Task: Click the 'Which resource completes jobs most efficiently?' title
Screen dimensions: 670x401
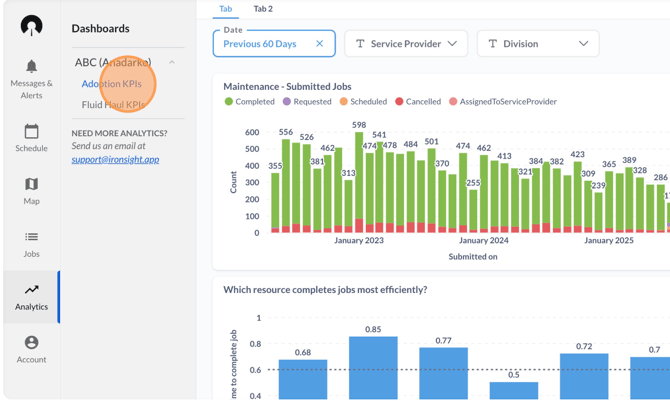Action: pos(325,289)
